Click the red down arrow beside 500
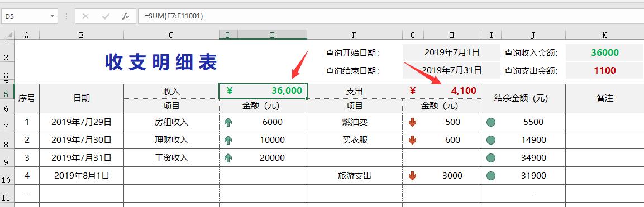Screen dimensions: 644x207 click(x=412, y=122)
